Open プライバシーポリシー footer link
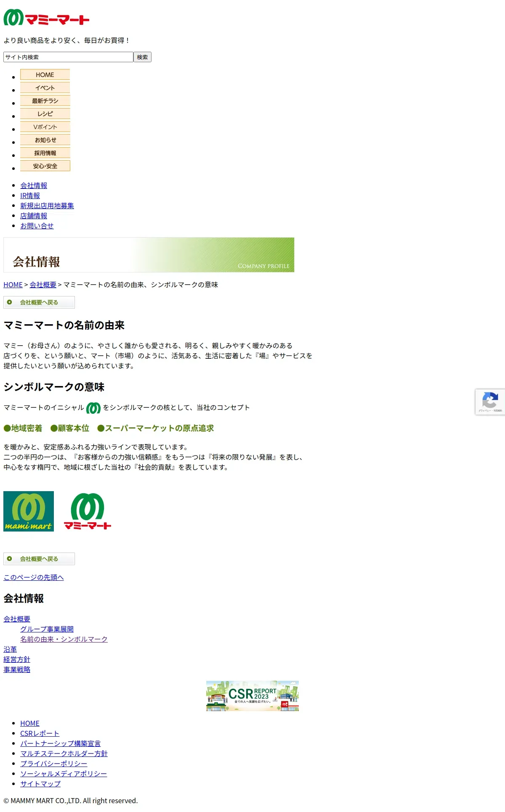This screenshot has width=505, height=812. [x=54, y=764]
